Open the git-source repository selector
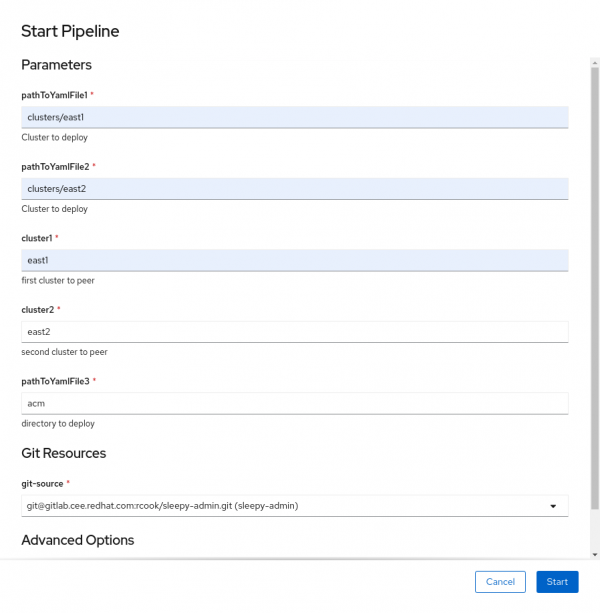The width and height of the screenshot is (600, 613). 294,506
